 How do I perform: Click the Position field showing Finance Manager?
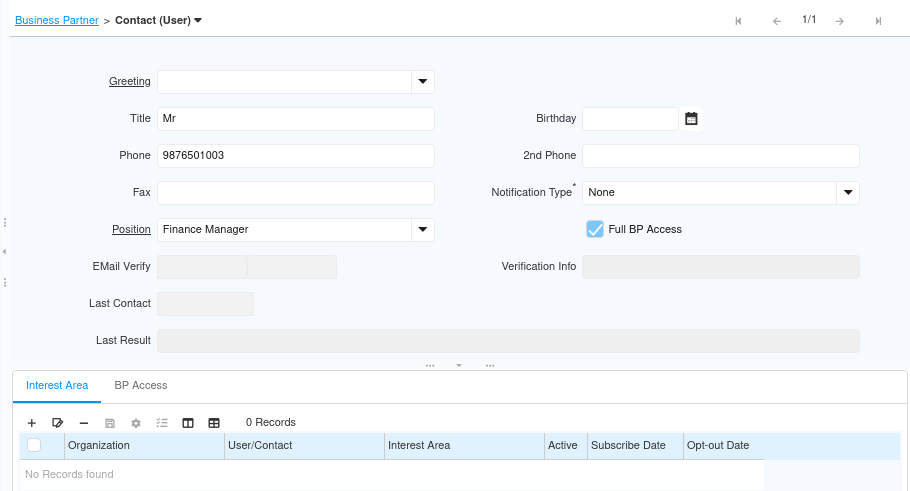point(284,230)
